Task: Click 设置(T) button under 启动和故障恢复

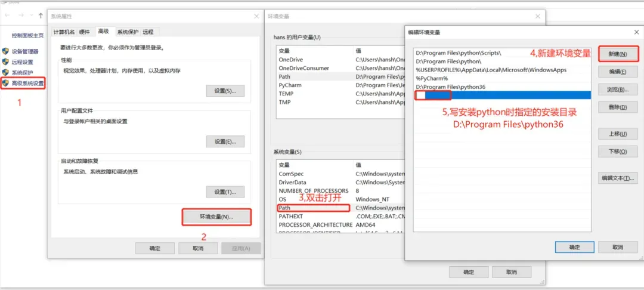Action: (x=225, y=192)
